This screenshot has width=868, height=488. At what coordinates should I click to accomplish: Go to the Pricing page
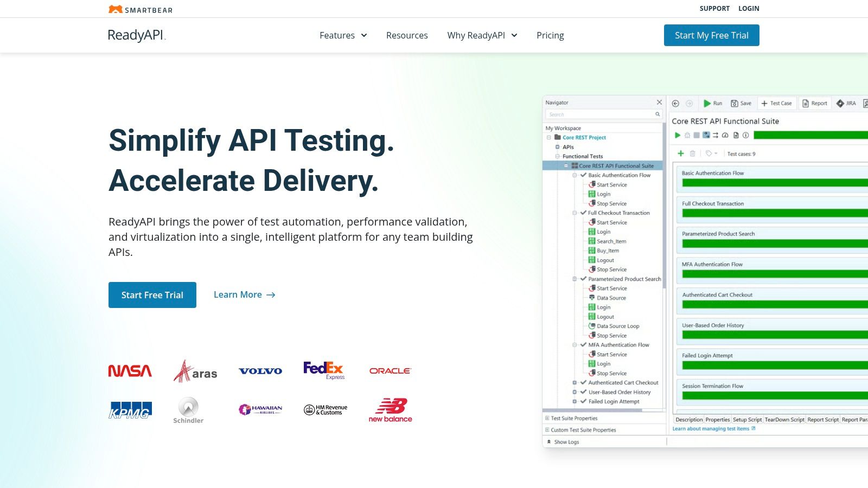tap(550, 35)
